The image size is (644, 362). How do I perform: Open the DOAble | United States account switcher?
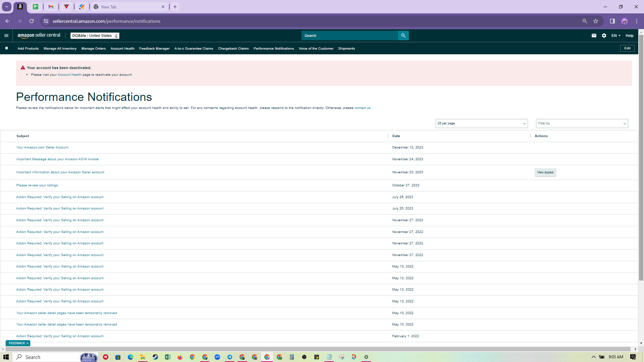(x=95, y=36)
